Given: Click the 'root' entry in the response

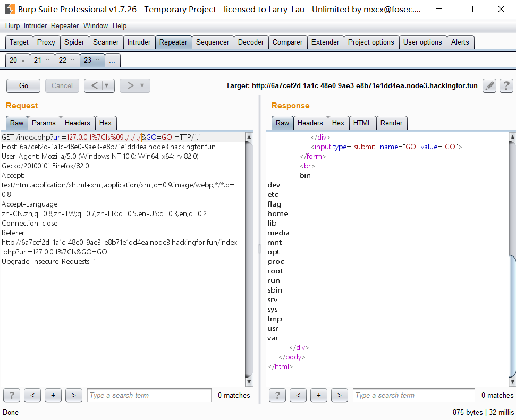Looking at the screenshot, I should 275,271.
